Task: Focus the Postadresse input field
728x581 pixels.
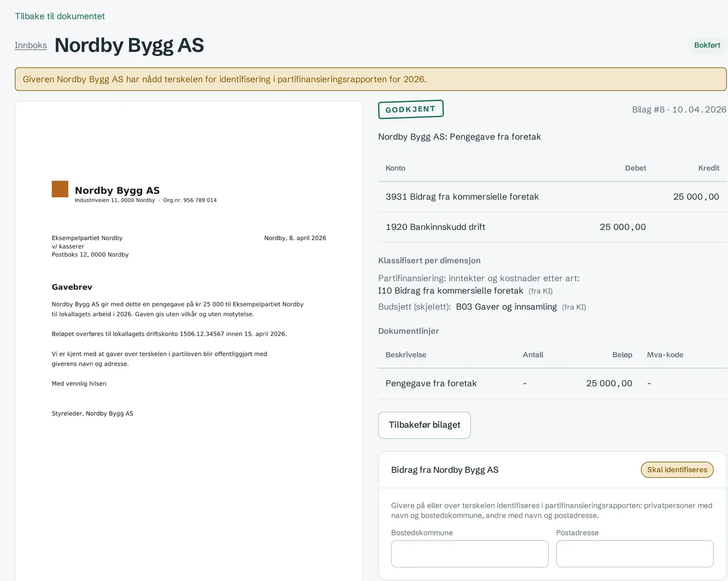Action: coord(635,554)
